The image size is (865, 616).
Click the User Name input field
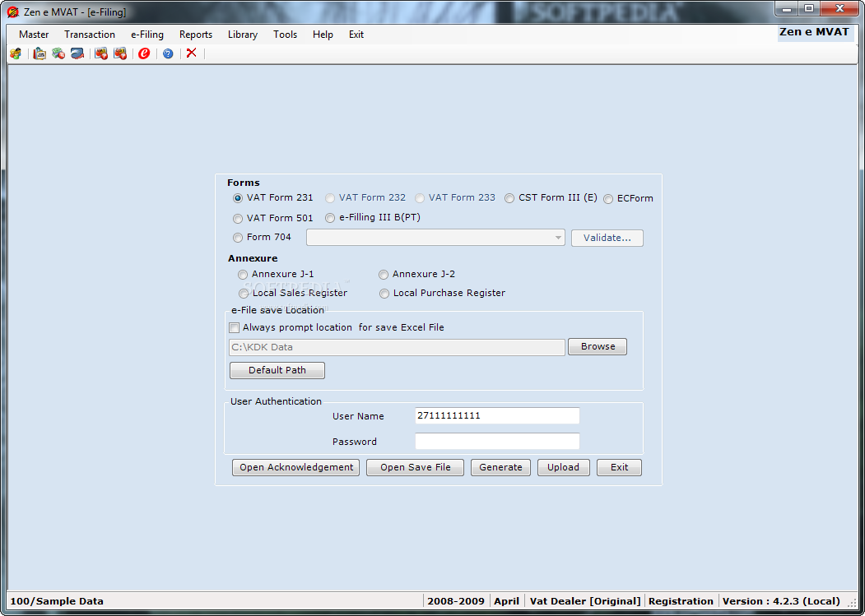(497, 416)
